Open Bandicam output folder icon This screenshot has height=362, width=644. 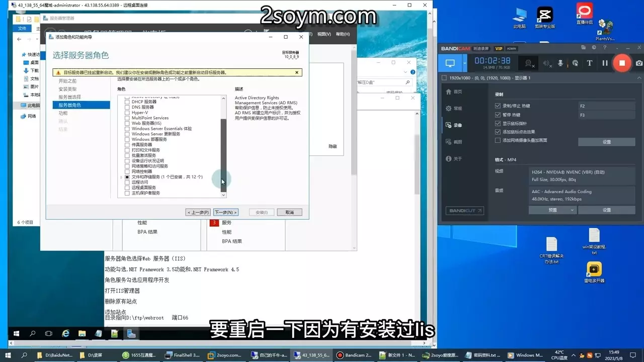(583, 48)
